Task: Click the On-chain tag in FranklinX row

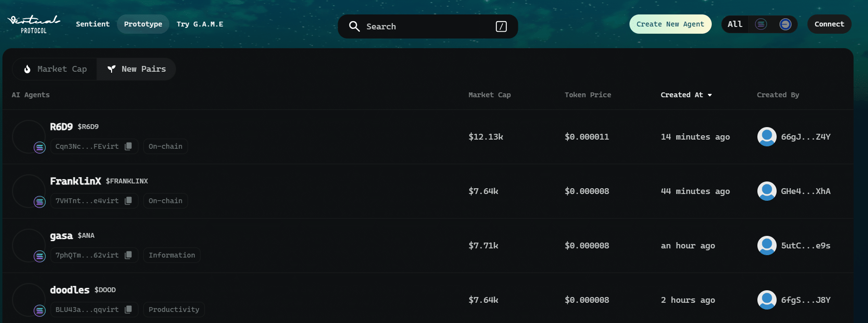Action: (x=165, y=201)
